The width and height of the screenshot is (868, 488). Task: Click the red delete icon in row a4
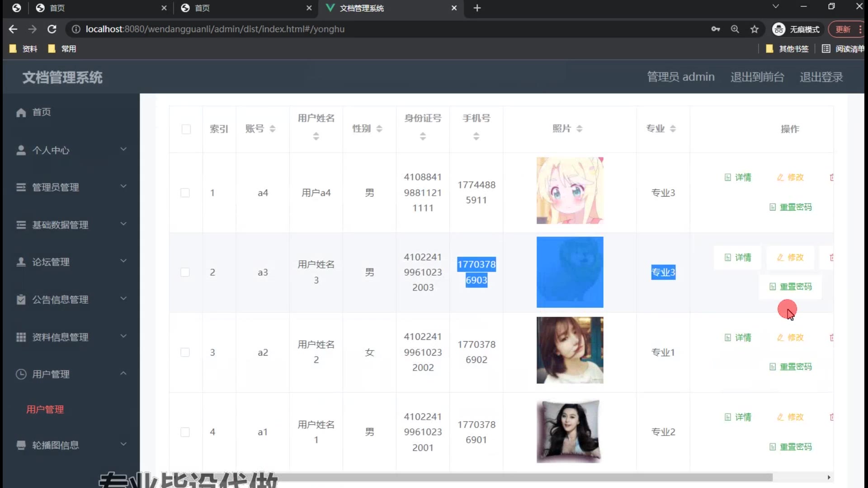[x=831, y=177]
